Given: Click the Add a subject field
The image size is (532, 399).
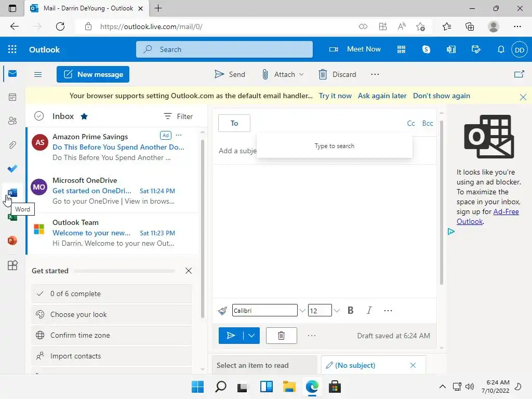Looking at the screenshot, I should pyautogui.click(x=237, y=151).
